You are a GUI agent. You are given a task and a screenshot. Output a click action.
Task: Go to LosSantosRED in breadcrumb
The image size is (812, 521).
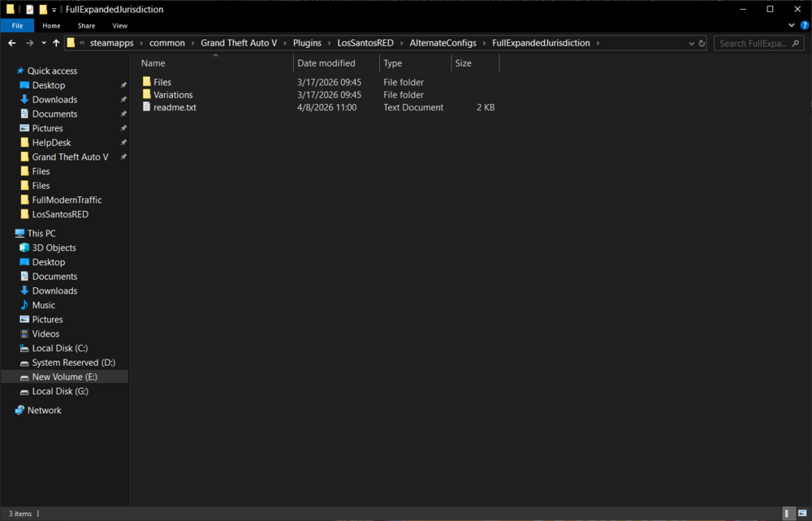pyautogui.click(x=365, y=43)
